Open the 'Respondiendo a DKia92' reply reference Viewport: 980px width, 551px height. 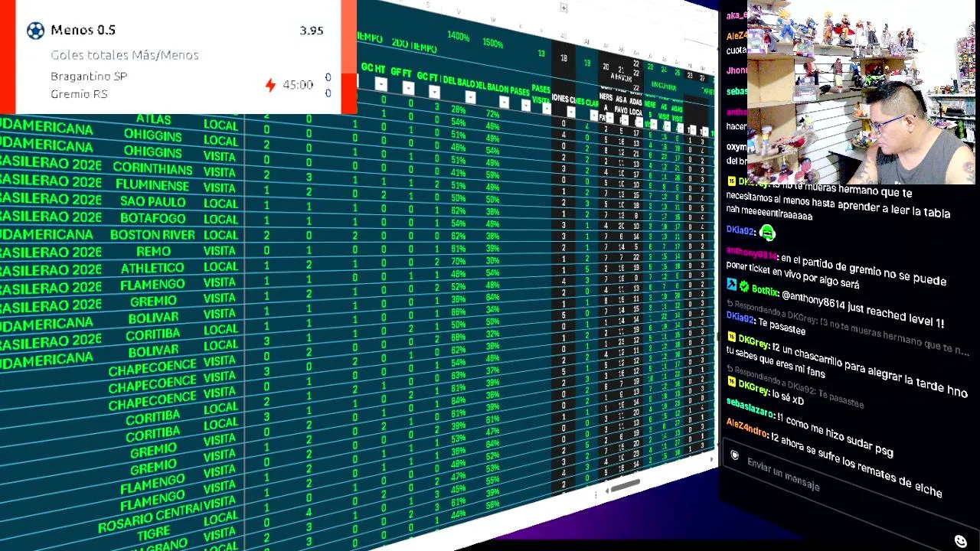(796, 386)
